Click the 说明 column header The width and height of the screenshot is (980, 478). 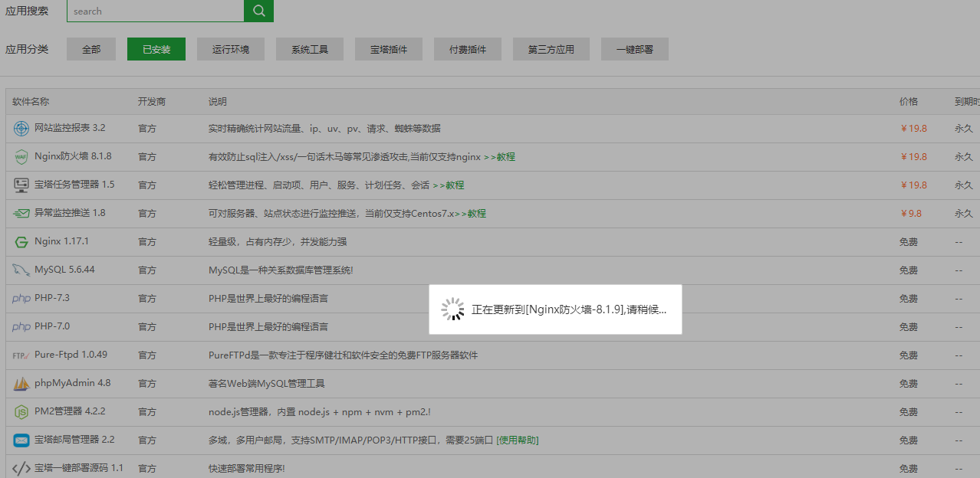point(218,102)
